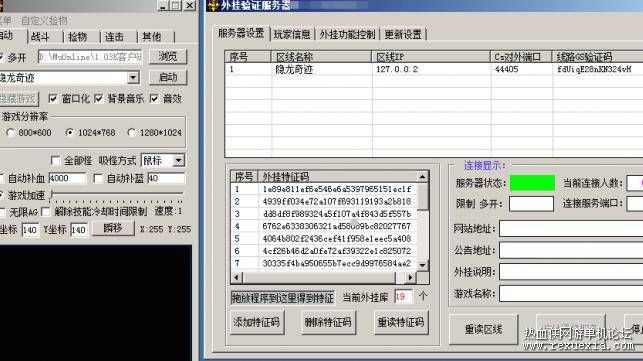Click the 限制多开 input field
The image size is (643, 361).
point(531,204)
